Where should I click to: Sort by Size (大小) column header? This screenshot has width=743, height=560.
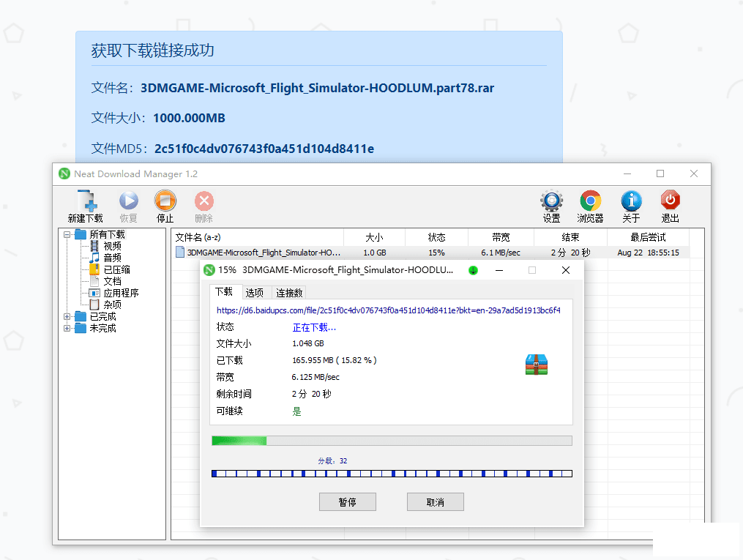pos(374,237)
